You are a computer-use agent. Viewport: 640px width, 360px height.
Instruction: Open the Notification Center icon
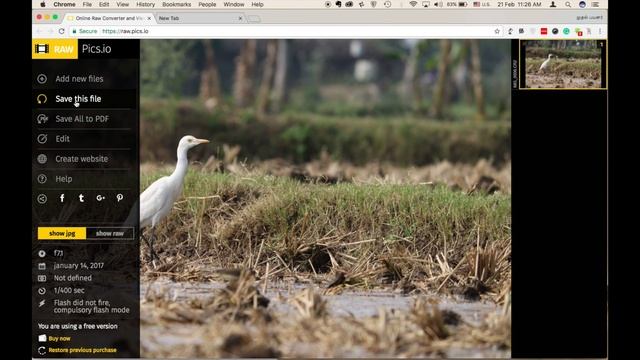[x=595, y=4]
